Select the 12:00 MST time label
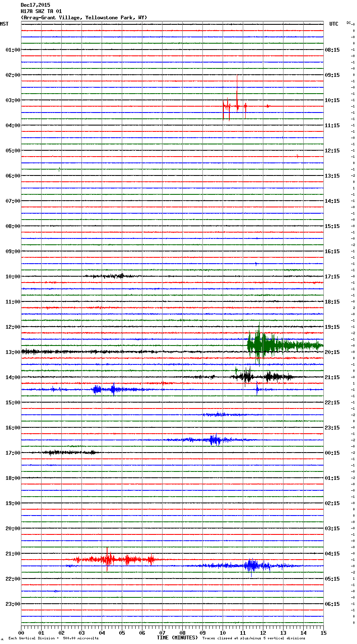The width and height of the screenshot is (357, 644). (x=13, y=327)
